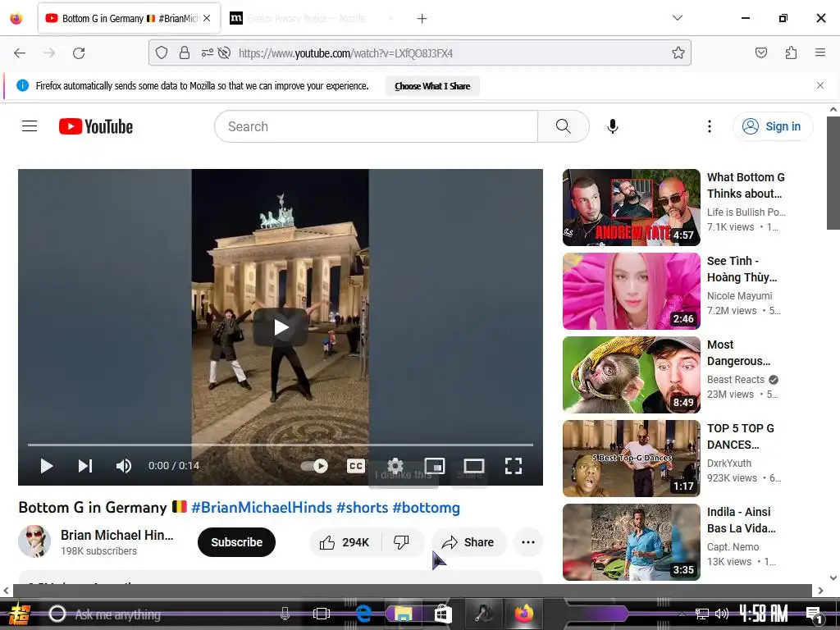Open site permissions icon in address bar

(x=208, y=52)
